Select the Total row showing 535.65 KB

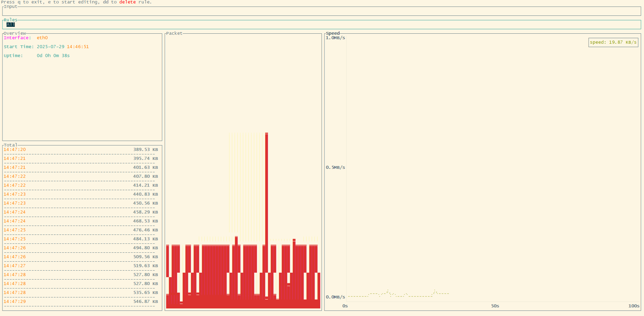tap(81, 293)
